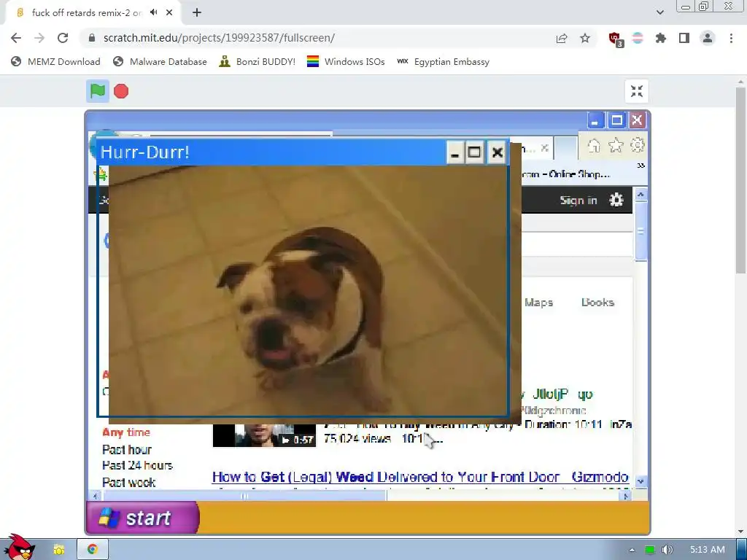The height and width of the screenshot is (560, 747).
Task: Reload the Scratch page
Action: [63, 38]
